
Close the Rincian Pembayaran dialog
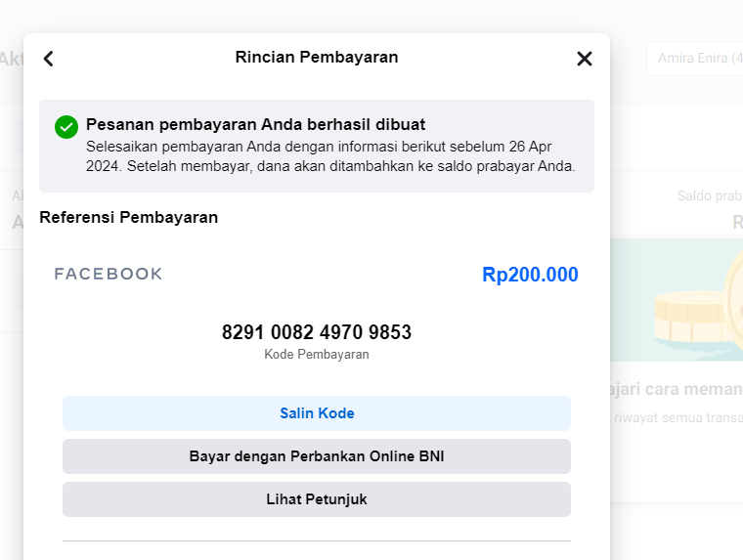click(x=585, y=59)
